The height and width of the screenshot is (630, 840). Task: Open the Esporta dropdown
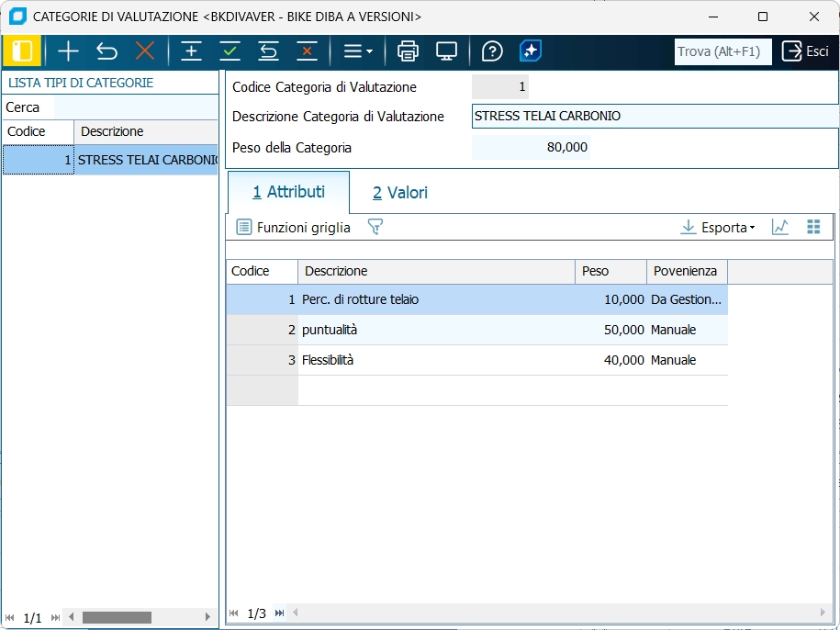718,227
